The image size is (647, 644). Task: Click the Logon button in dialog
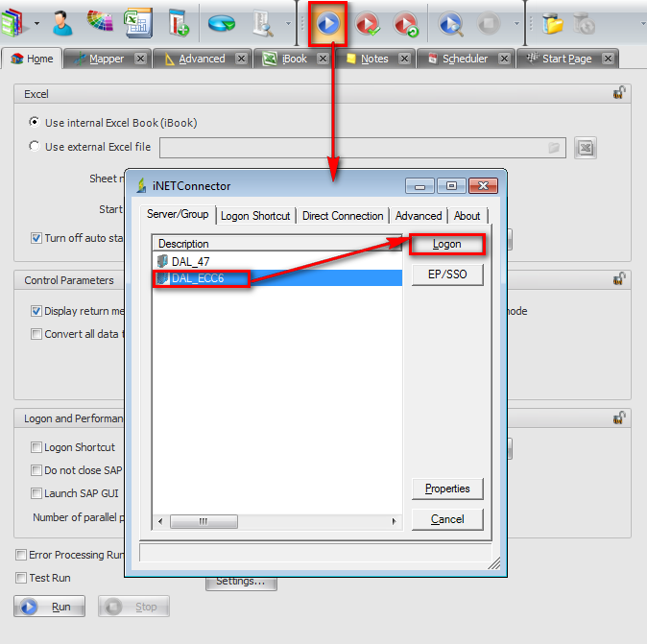[x=447, y=244]
